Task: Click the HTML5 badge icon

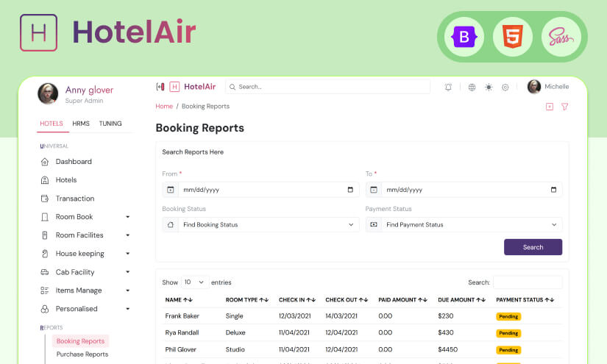Action: pyautogui.click(x=513, y=37)
